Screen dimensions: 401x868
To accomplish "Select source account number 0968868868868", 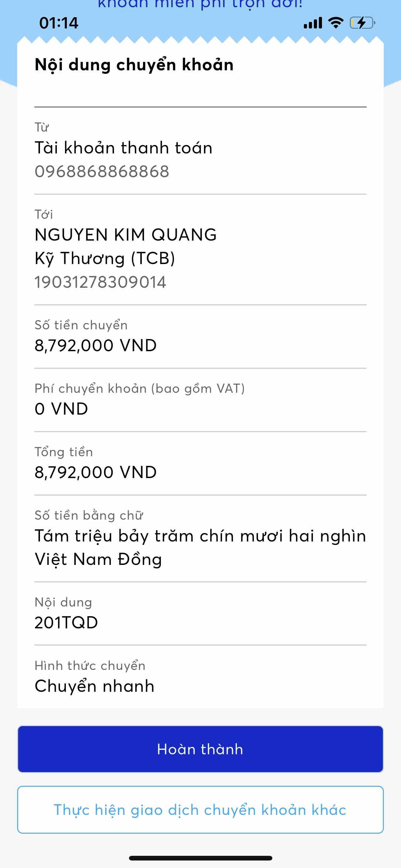I will click(102, 172).
